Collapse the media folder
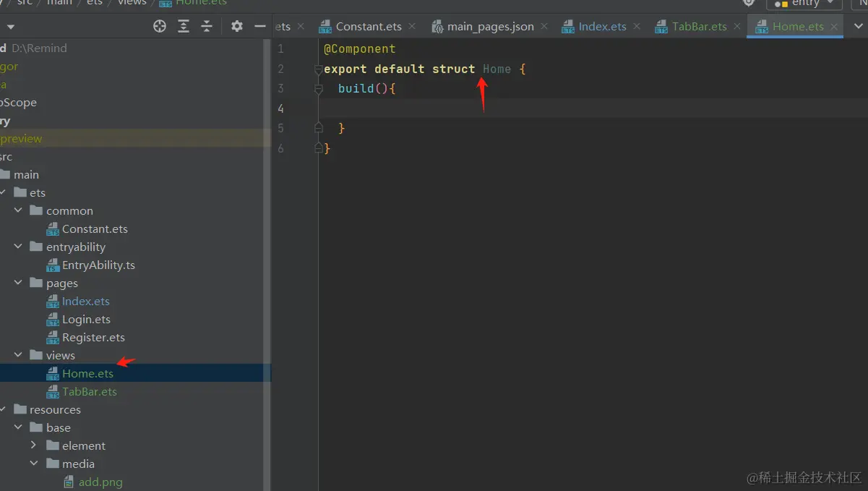 pos(34,464)
